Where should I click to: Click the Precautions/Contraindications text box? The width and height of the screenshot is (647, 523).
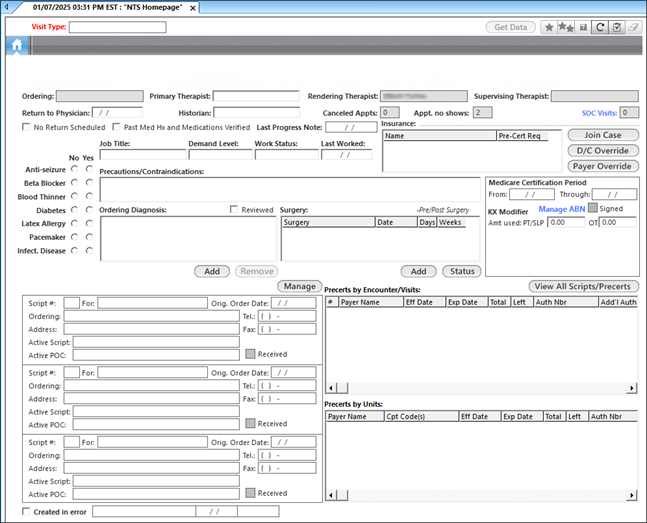pos(290,189)
